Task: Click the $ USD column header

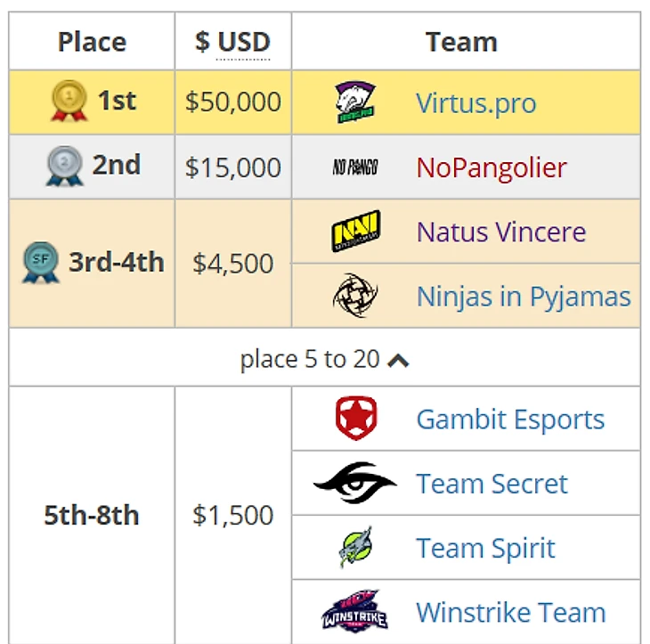Action: coord(232,42)
